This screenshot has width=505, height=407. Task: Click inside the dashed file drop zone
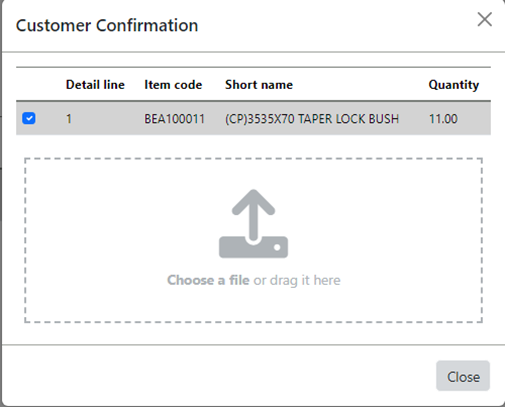click(x=253, y=240)
